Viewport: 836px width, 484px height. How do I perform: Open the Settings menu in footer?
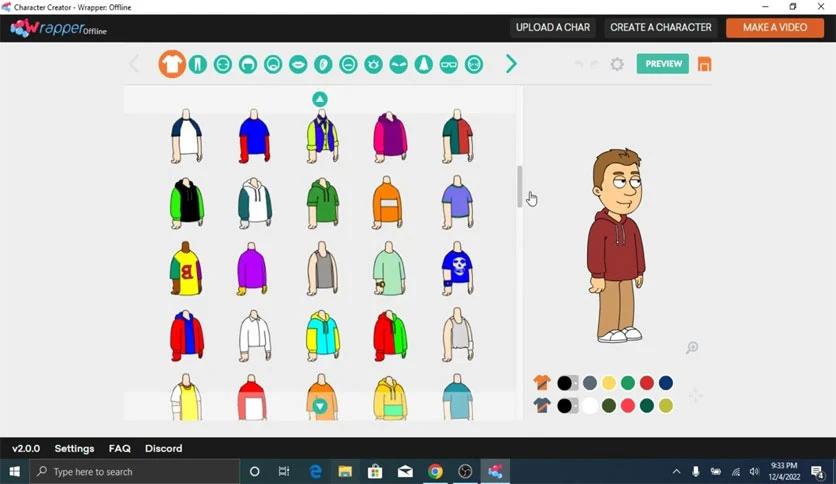pos(74,449)
